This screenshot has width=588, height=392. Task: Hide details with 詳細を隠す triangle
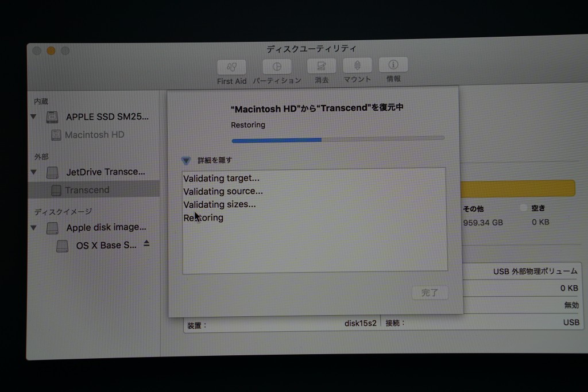tap(186, 161)
